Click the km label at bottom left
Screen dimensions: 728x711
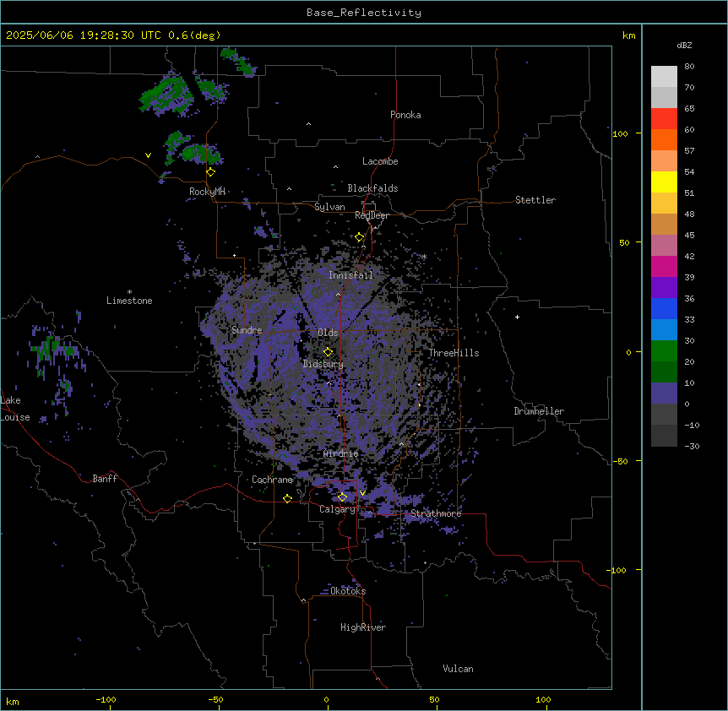pos(13,701)
